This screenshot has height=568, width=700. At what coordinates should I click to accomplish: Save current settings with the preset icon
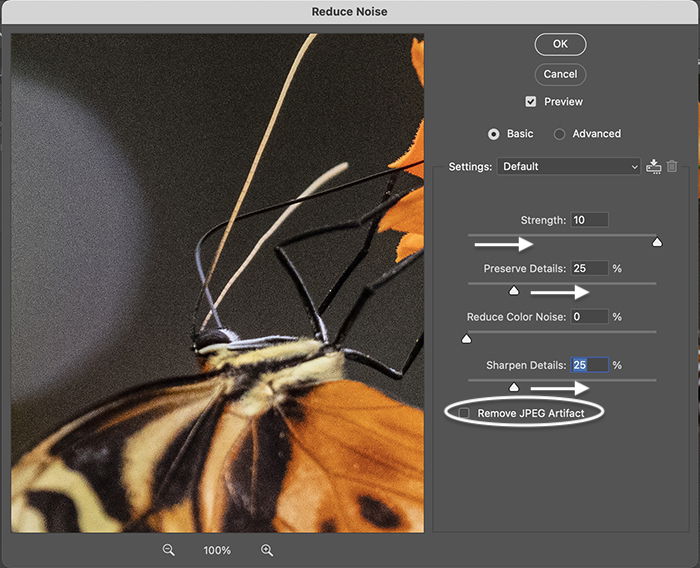pyautogui.click(x=654, y=167)
